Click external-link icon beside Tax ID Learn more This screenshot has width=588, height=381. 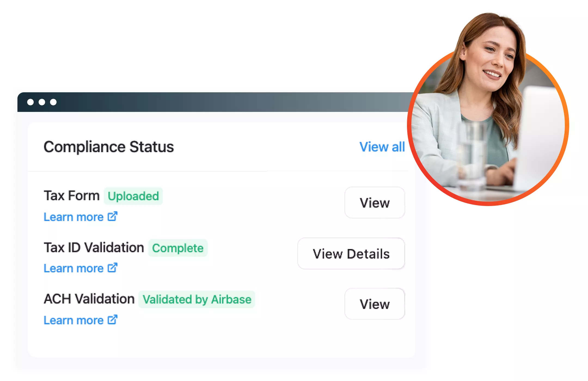tap(112, 268)
